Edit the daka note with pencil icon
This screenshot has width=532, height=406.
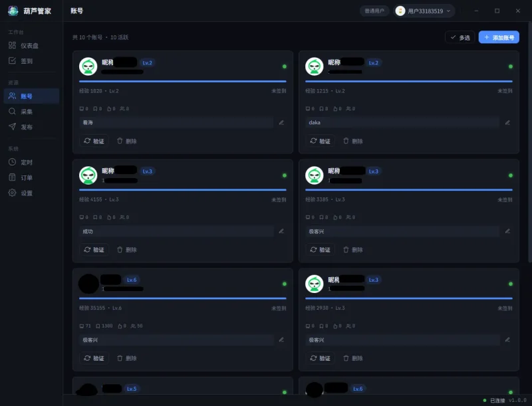507,122
